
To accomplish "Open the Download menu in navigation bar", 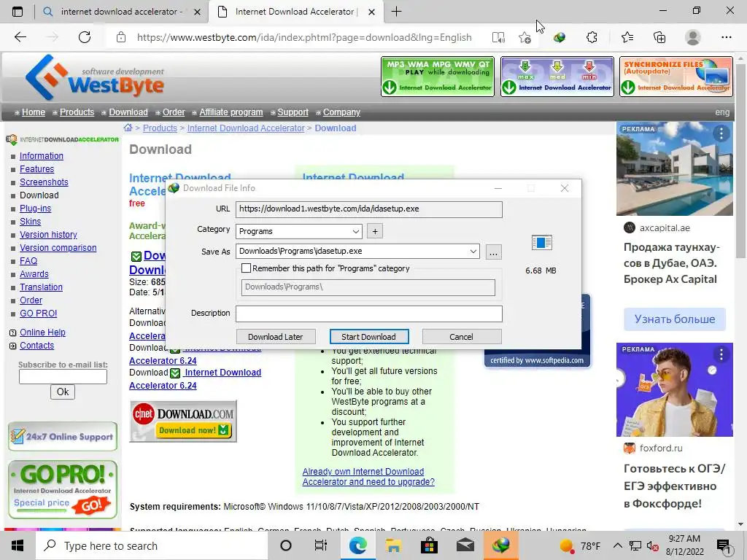I will 128,112.
